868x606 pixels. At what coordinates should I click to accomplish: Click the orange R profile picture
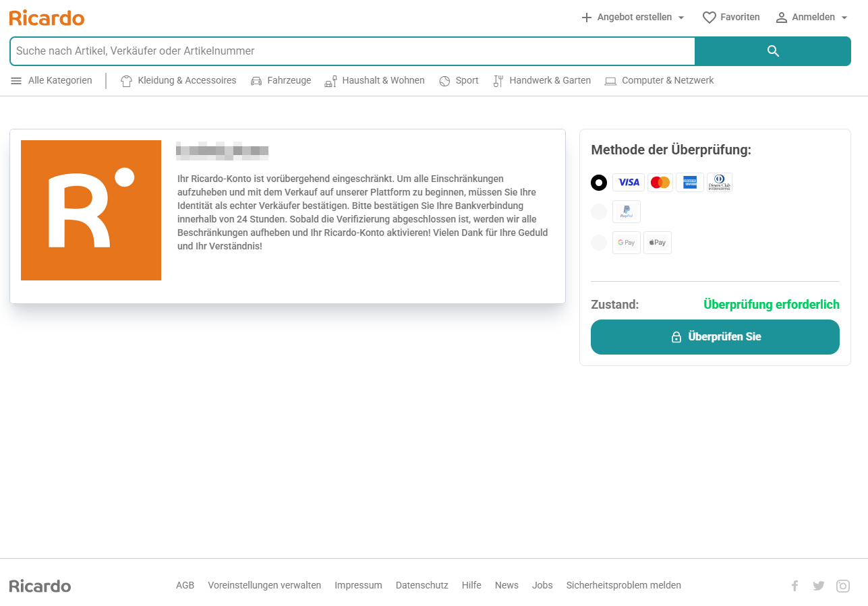click(91, 210)
